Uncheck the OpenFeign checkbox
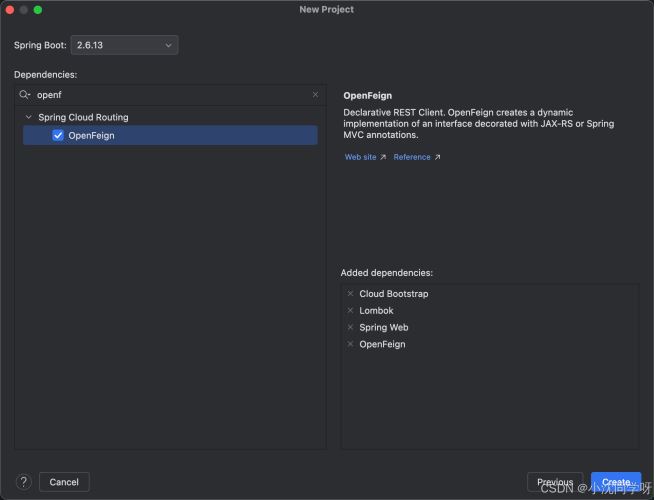This screenshot has height=500, width=654. coord(58,135)
